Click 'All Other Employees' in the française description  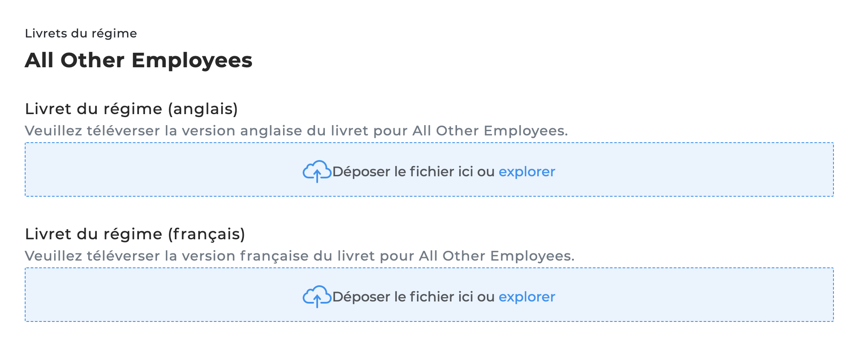click(x=497, y=256)
